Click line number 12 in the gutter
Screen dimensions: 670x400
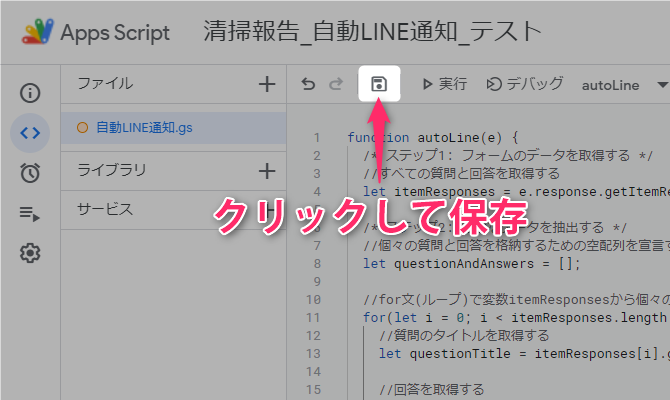pos(313,335)
